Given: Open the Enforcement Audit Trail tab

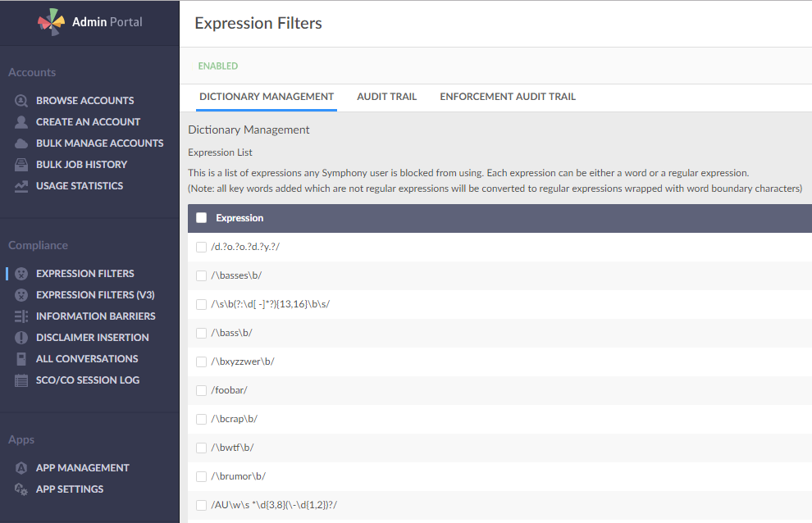Looking at the screenshot, I should (508, 97).
